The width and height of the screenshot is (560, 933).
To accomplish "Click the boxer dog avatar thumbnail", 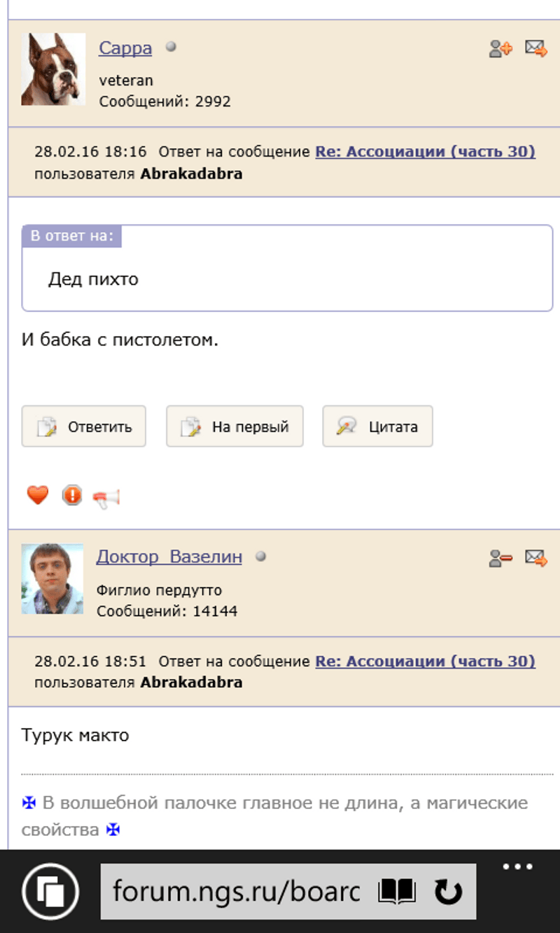I will (x=53, y=70).
